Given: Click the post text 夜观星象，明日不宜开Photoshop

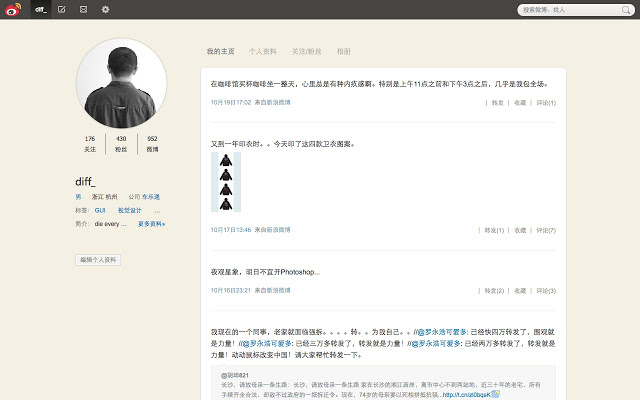Looking at the screenshot, I should click(265, 272).
